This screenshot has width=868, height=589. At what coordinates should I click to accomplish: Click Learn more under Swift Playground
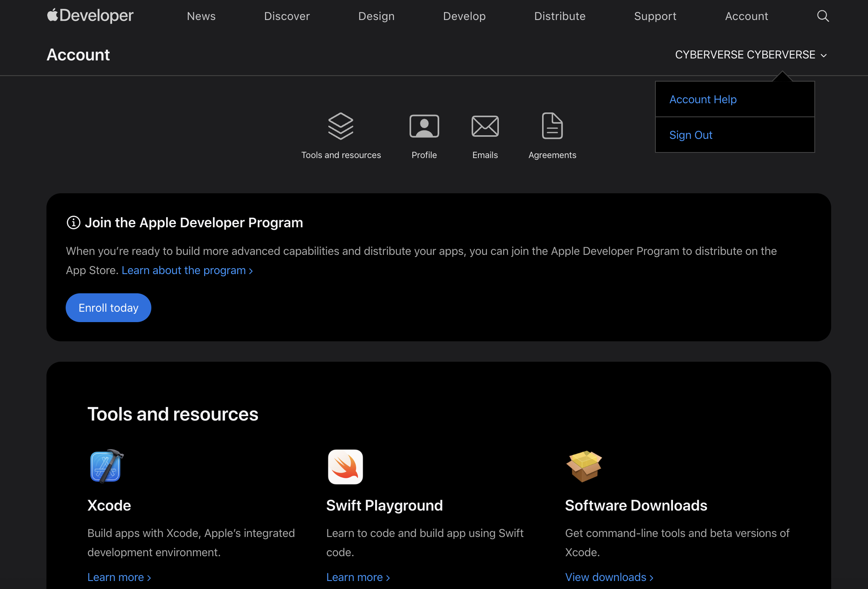[358, 577]
